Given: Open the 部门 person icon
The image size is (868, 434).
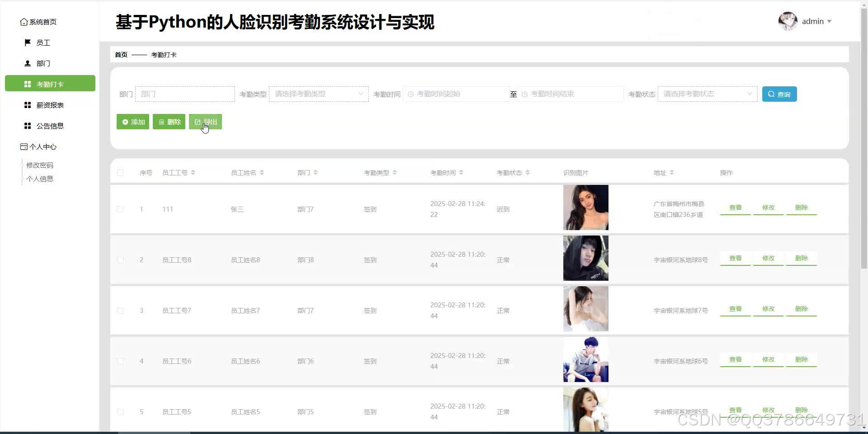Looking at the screenshot, I should pyautogui.click(x=27, y=63).
